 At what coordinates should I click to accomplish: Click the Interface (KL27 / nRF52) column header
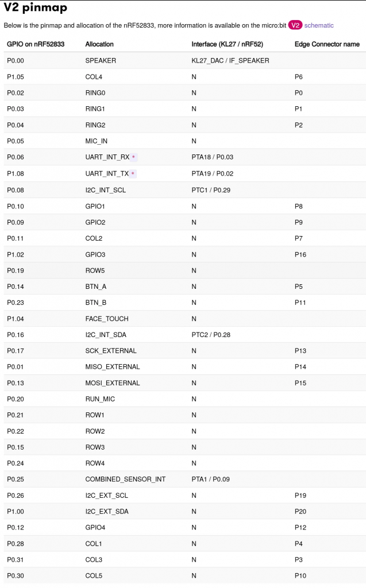point(227,44)
